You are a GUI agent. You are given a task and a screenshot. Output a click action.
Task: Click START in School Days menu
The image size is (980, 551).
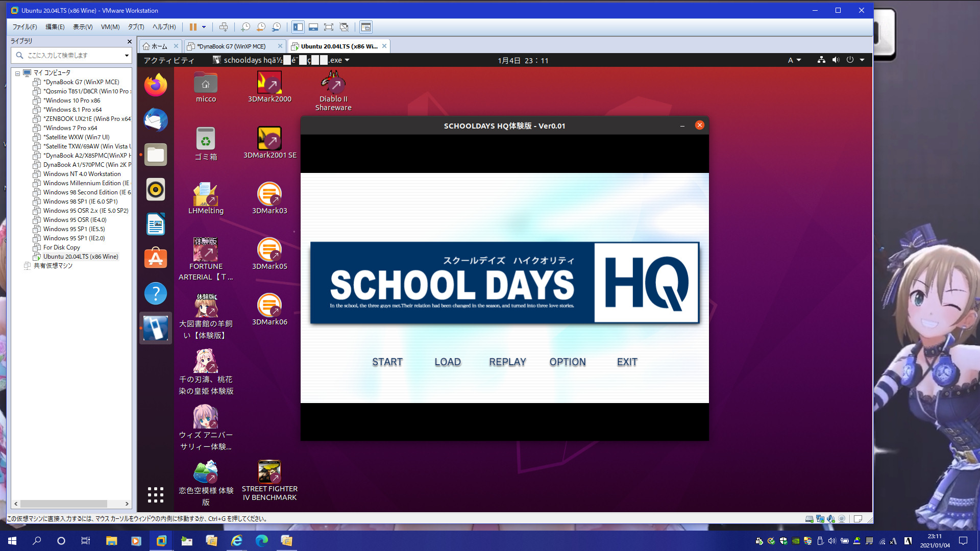[387, 362]
